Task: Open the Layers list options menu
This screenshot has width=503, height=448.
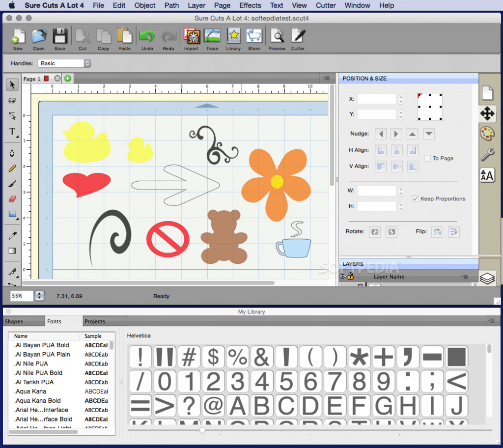Action: click(465, 277)
